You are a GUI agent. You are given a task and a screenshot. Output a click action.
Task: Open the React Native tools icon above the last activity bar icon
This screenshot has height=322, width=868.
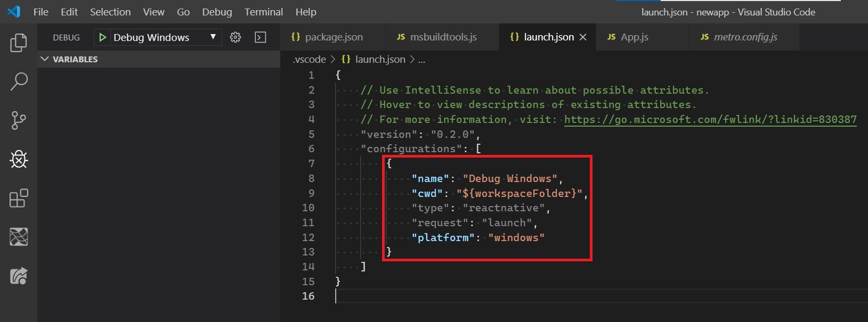pos(19,237)
